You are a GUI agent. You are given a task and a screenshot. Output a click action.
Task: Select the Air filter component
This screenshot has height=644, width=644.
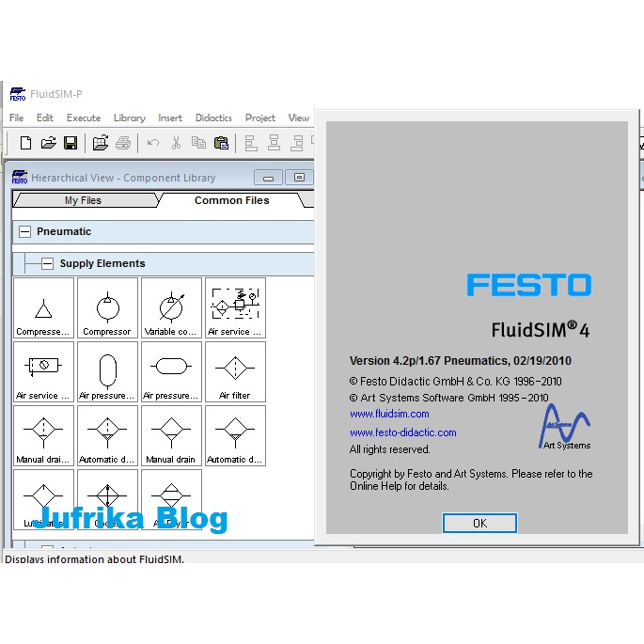point(235,371)
